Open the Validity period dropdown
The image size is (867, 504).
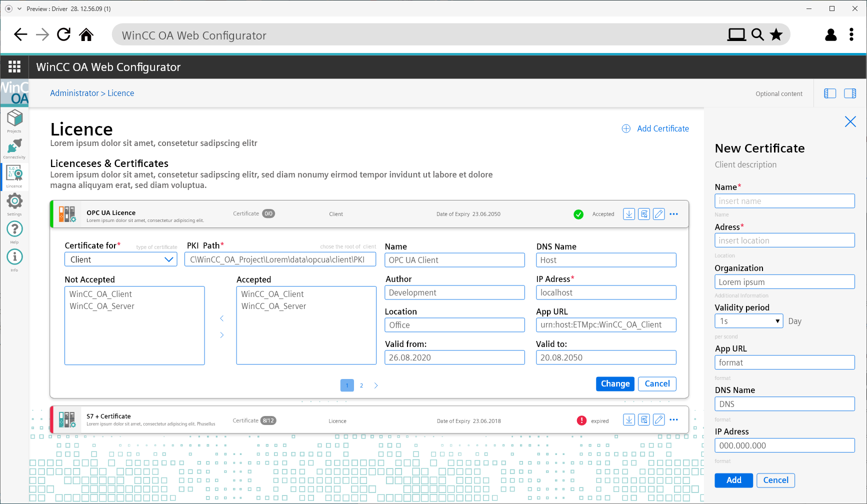point(748,321)
